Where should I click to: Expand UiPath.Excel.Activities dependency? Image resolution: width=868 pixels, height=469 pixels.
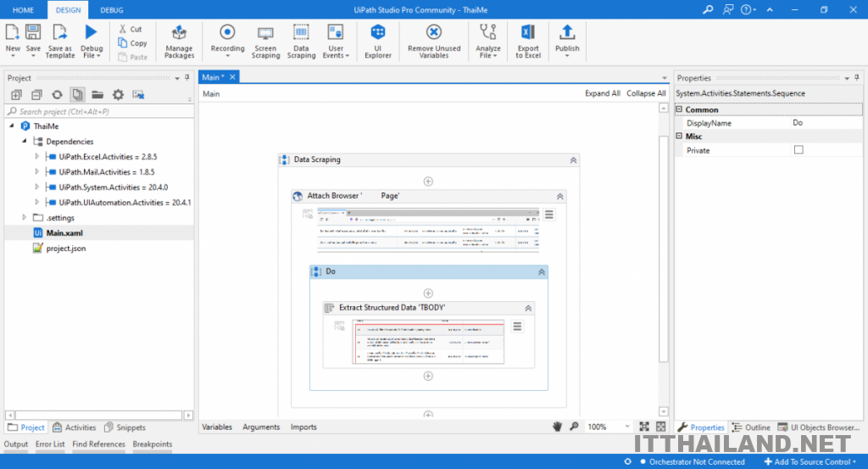[37, 157]
